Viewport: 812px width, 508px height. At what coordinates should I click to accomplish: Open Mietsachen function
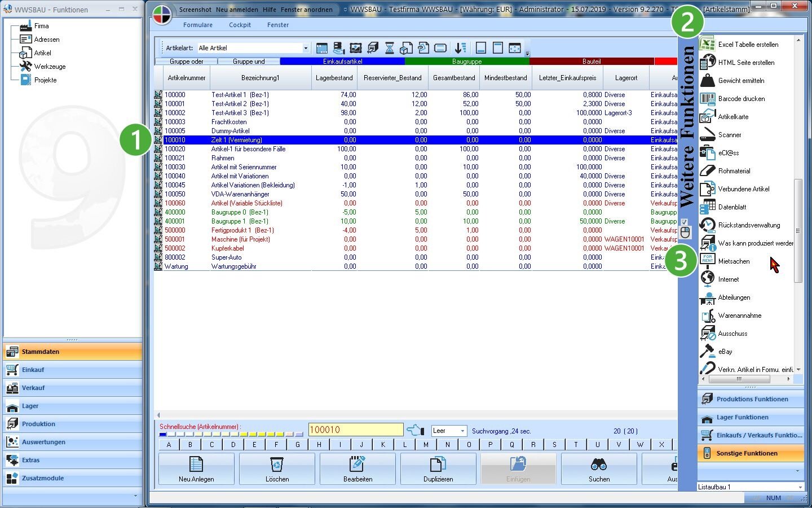[x=725, y=261]
